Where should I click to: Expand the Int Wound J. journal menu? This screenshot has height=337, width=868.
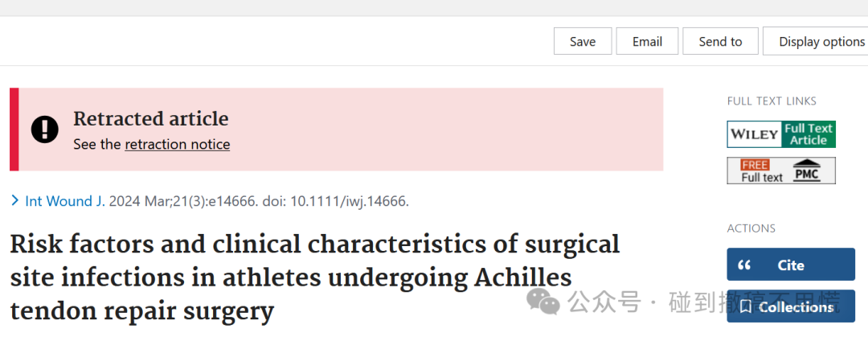click(x=65, y=201)
